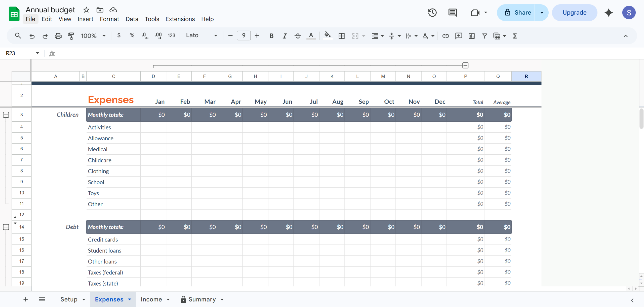Click the insert chart icon
The image size is (644, 307).
pos(471,36)
